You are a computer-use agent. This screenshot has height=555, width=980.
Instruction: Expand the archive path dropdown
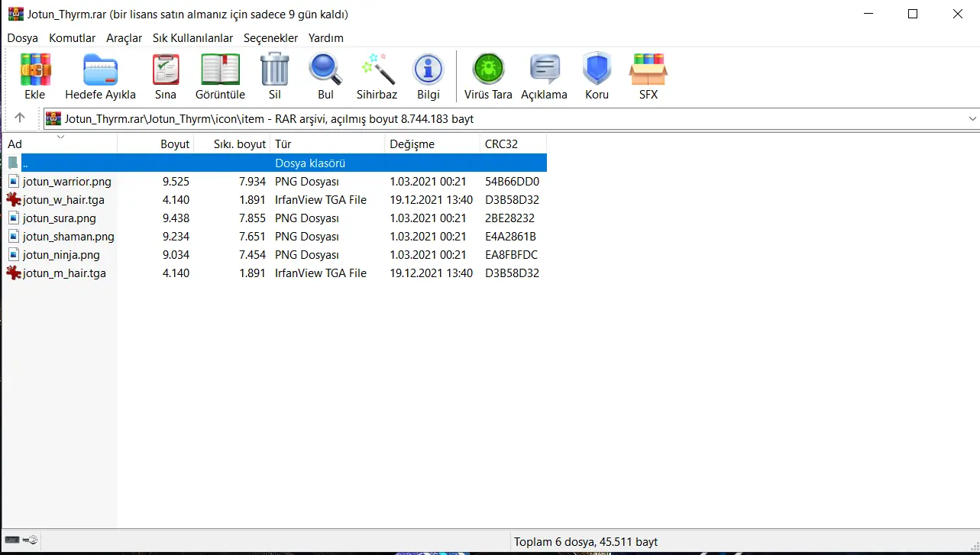(x=972, y=119)
